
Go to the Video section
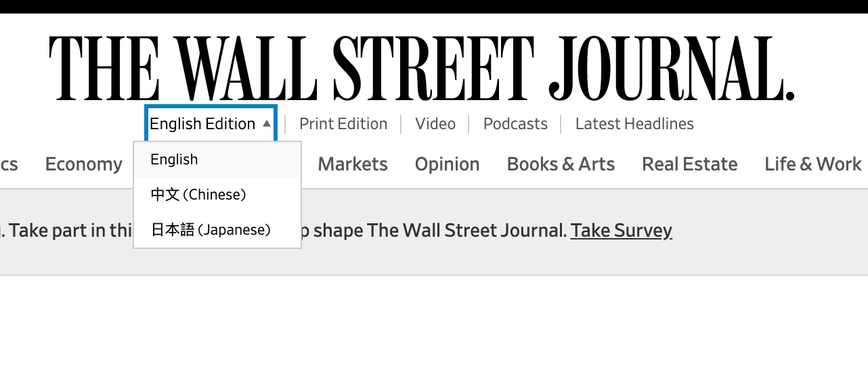(435, 124)
